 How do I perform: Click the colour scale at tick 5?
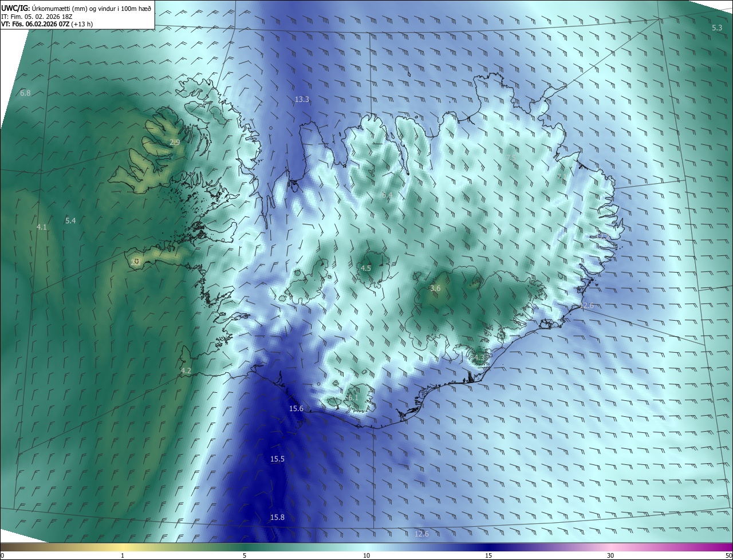[245, 555]
